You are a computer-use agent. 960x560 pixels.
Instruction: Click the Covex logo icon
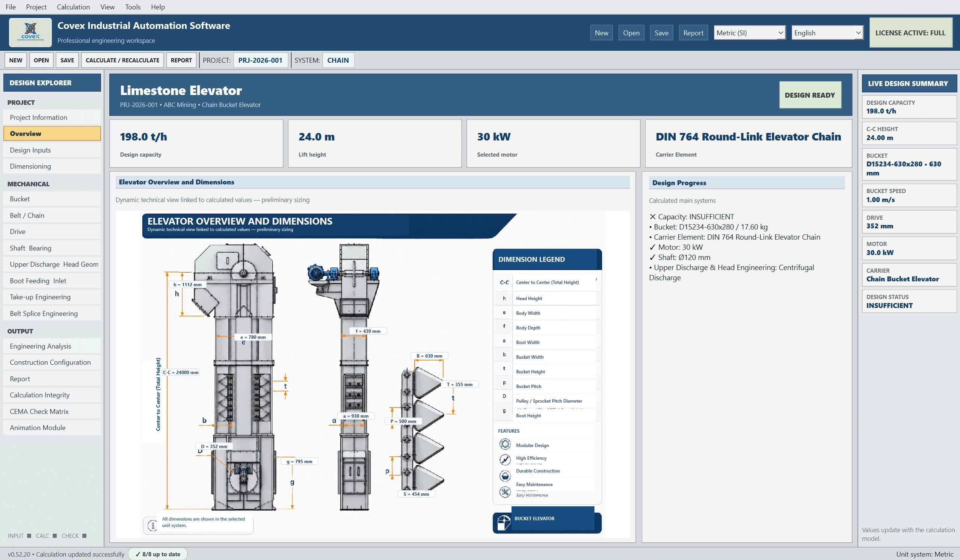[30, 32]
